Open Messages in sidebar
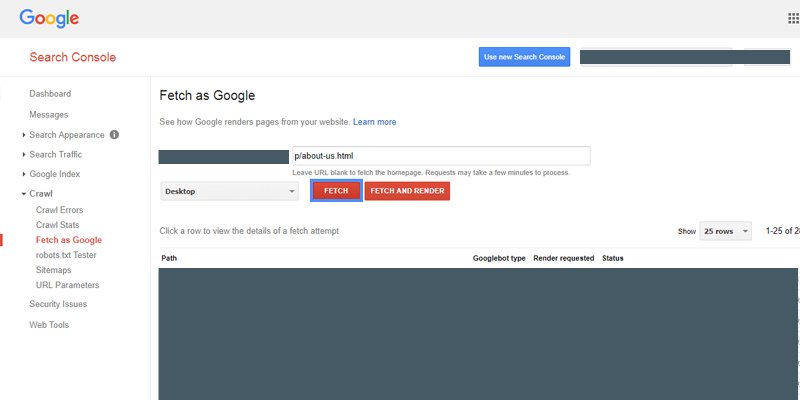Viewport: 800px width, 400px height. pos(48,115)
